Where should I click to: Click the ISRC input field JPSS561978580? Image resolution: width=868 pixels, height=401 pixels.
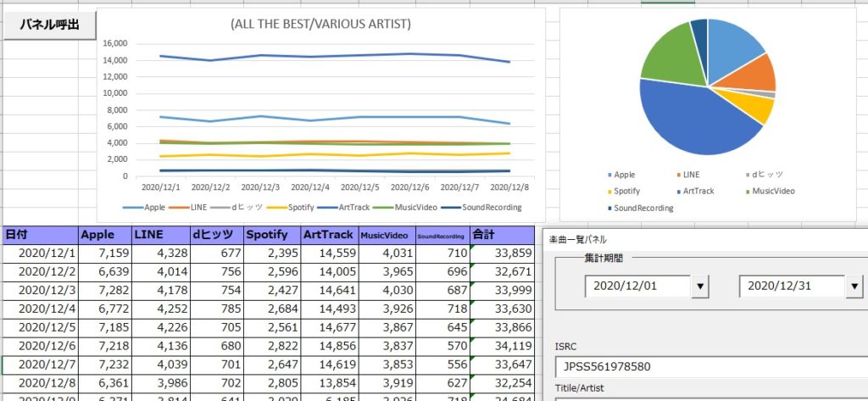(x=709, y=367)
